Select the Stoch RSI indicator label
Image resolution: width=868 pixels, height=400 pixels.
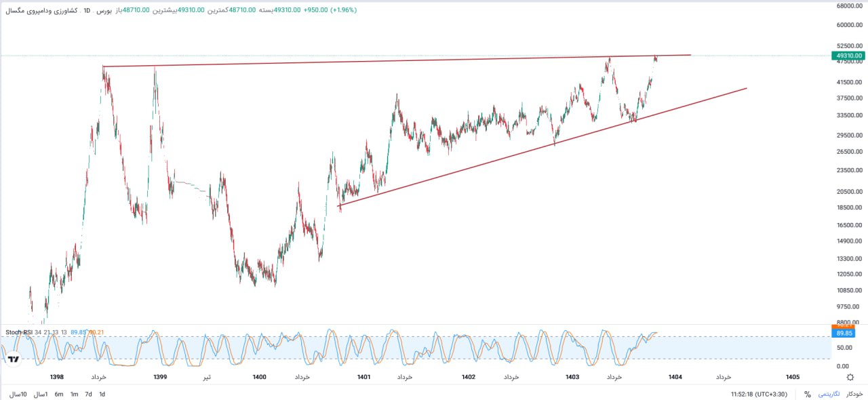tap(20, 332)
